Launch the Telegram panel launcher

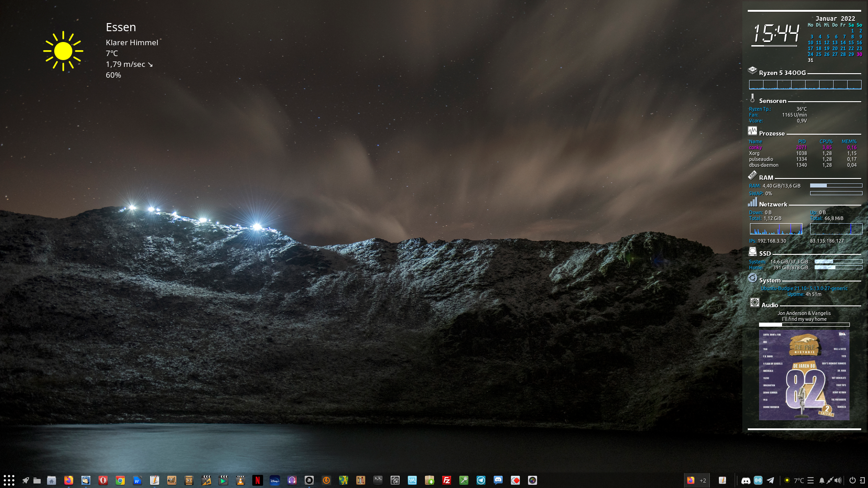tap(481, 480)
